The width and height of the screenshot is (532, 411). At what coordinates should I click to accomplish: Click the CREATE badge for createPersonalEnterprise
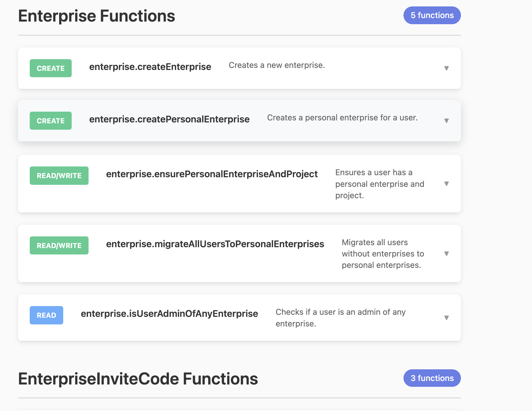(51, 121)
